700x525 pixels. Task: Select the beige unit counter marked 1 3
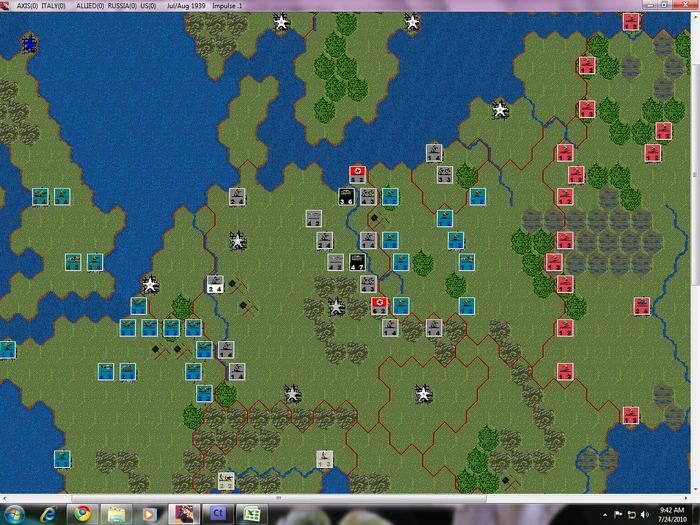[x=324, y=459]
